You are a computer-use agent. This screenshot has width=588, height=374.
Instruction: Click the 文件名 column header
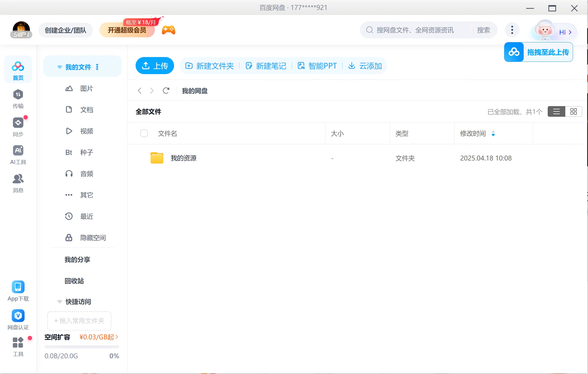click(x=168, y=134)
